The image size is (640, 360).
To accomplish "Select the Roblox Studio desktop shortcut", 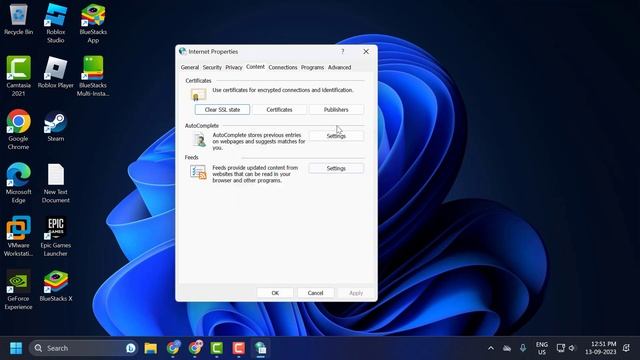I will coord(56,23).
